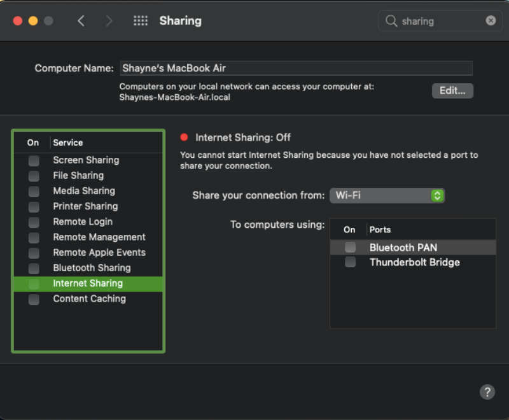Click the sharing search input box
The width and height of the screenshot is (509, 420).
(x=439, y=20)
